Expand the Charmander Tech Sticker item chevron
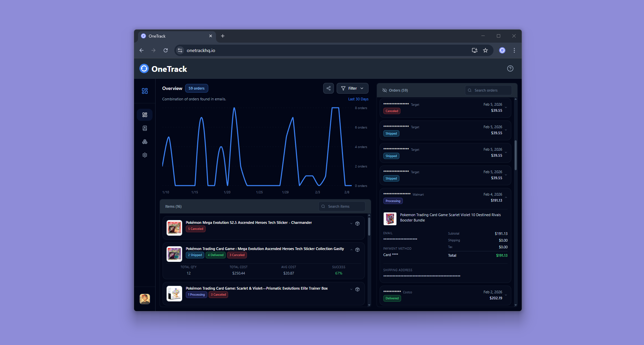 (x=351, y=224)
